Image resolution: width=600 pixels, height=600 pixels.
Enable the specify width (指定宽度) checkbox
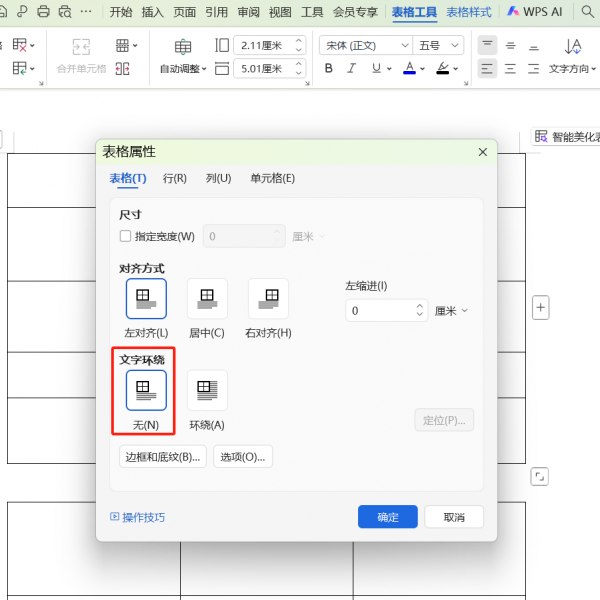point(125,237)
